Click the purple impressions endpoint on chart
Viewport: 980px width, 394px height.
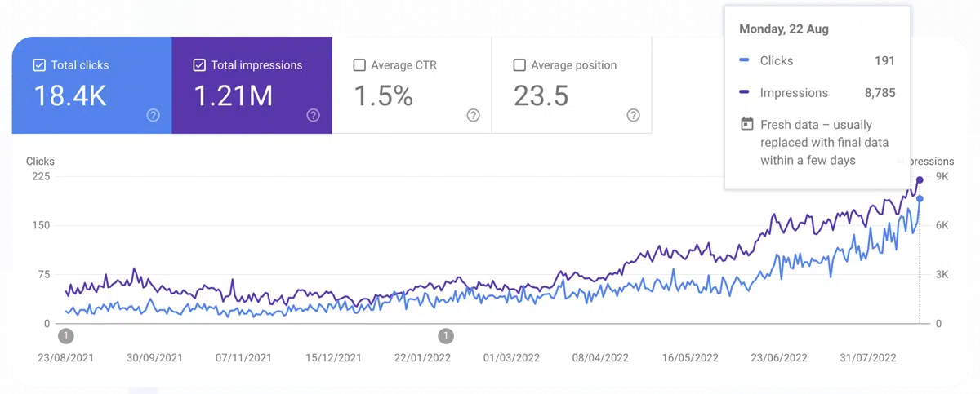[x=920, y=179]
